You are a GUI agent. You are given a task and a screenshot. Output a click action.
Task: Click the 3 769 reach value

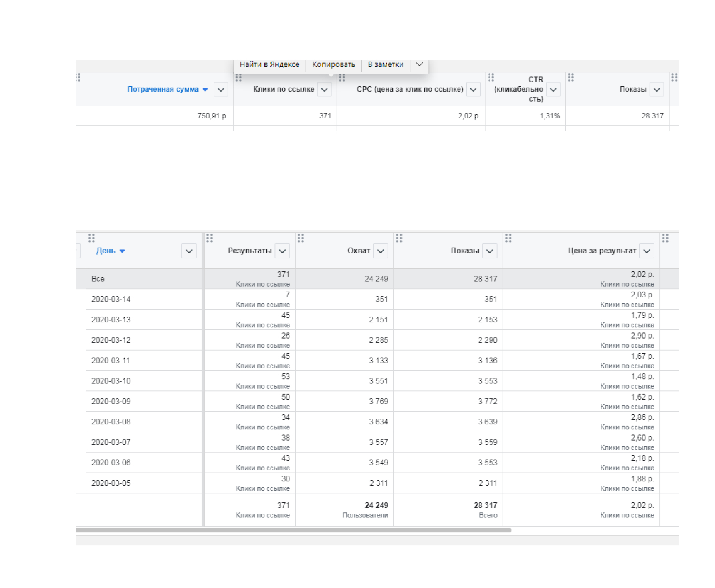point(378,401)
